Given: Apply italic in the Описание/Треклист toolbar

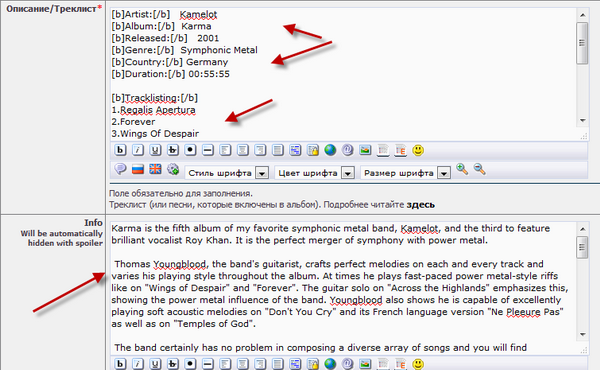Looking at the screenshot, I should [x=138, y=150].
